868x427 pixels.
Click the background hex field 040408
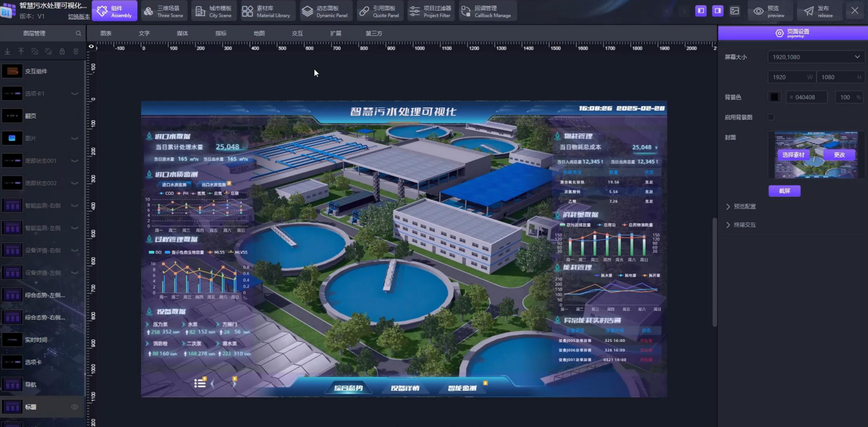(x=806, y=97)
